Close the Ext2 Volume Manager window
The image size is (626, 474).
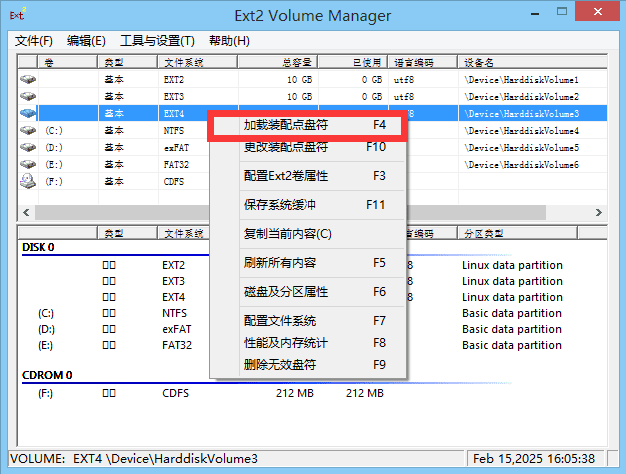click(598, 11)
